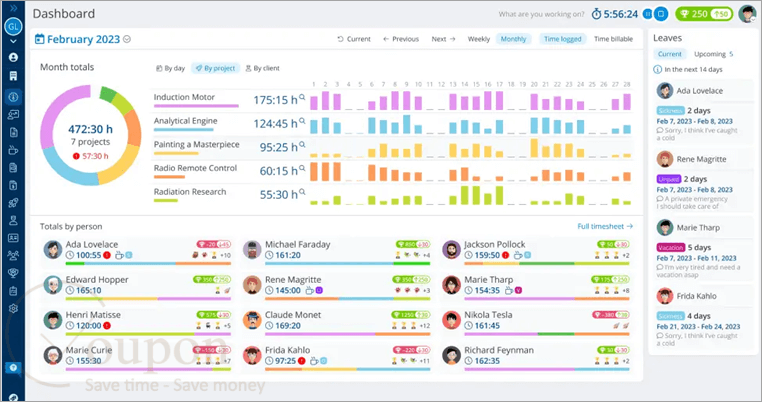
Task: Switch totals to By day
Action: pyautogui.click(x=170, y=68)
